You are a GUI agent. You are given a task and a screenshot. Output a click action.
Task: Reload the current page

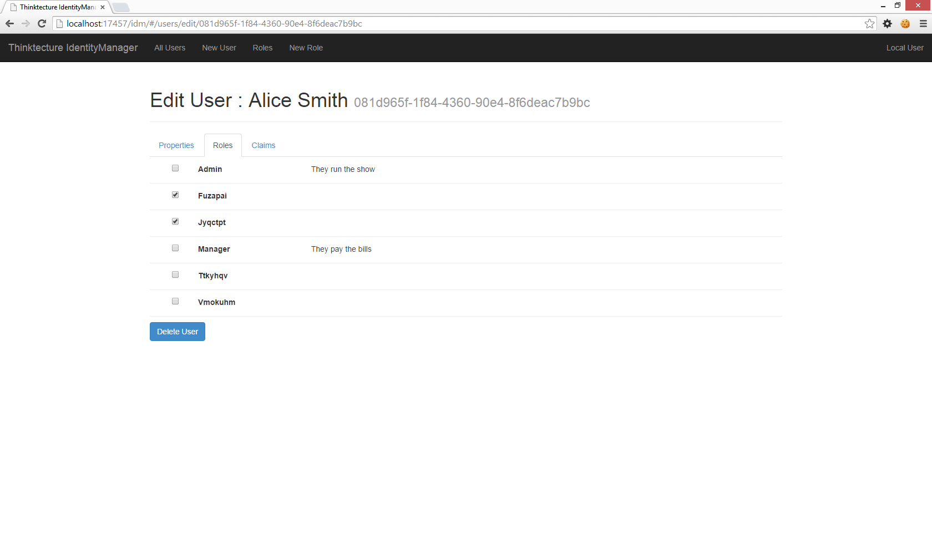click(42, 23)
